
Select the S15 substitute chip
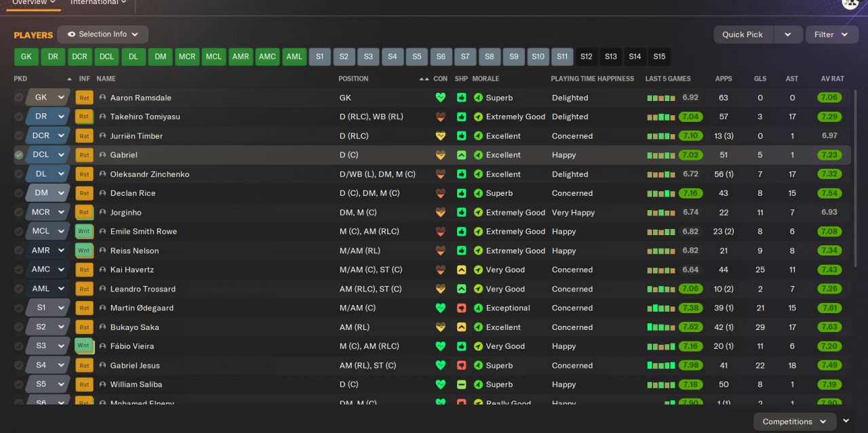pyautogui.click(x=659, y=57)
